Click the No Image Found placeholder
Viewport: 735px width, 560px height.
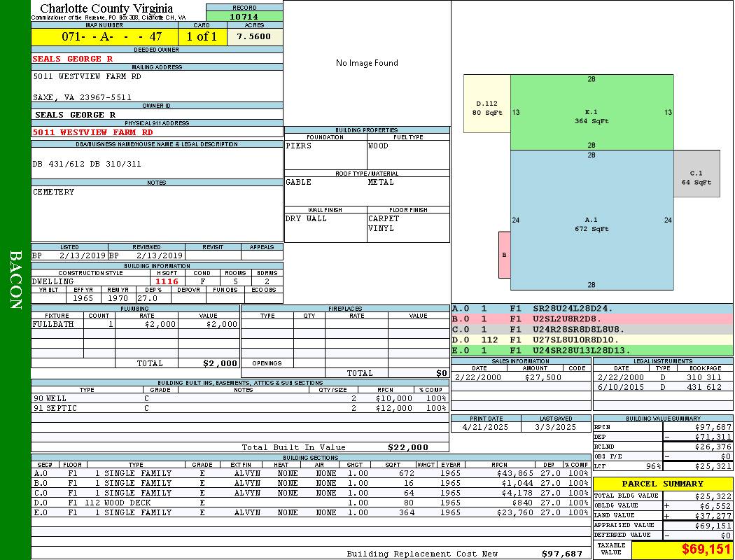367,63
